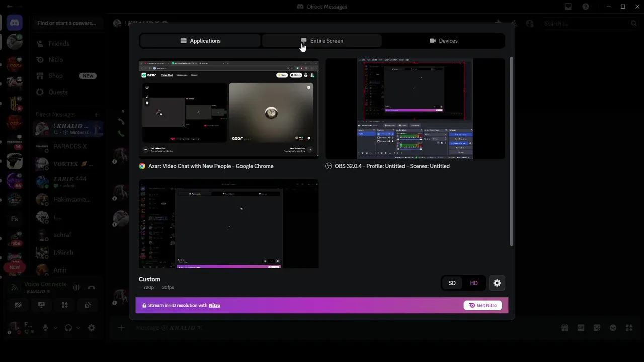Screen dimensions: 644x362
Task: Open attachment plus button in message bar
Action: (121, 328)
